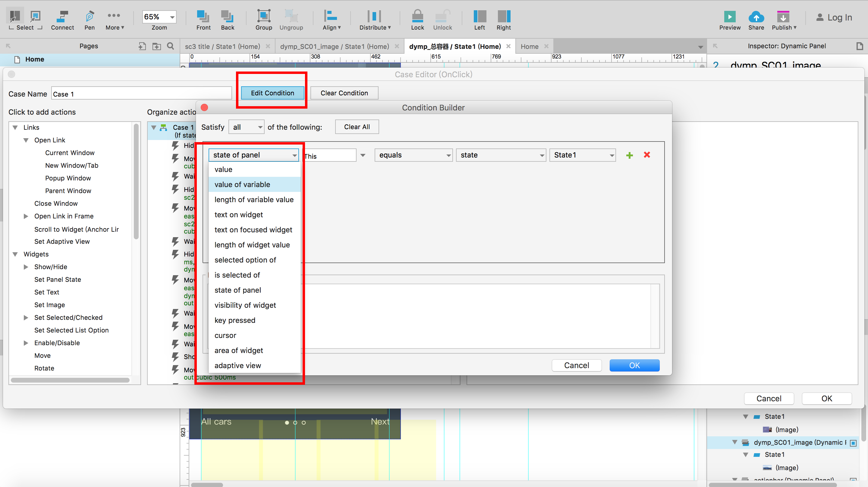
Task: Collapse the Links tree section
Action: (x=15, y=128)
